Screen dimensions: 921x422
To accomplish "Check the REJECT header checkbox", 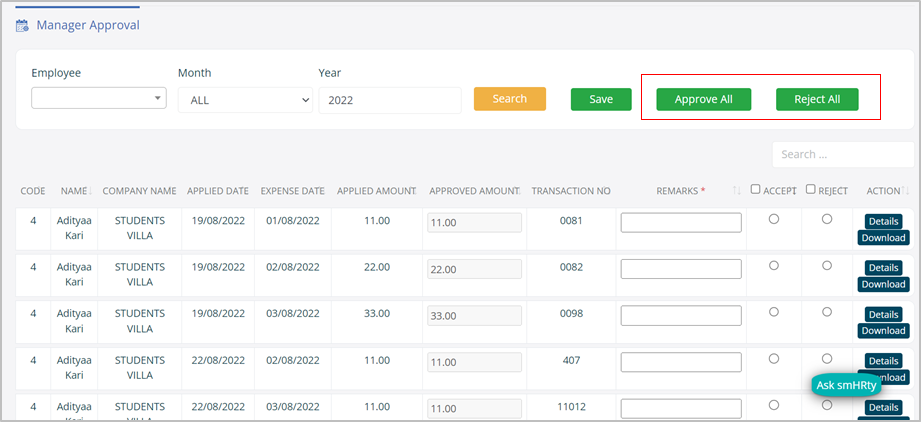I will (811, 190).
